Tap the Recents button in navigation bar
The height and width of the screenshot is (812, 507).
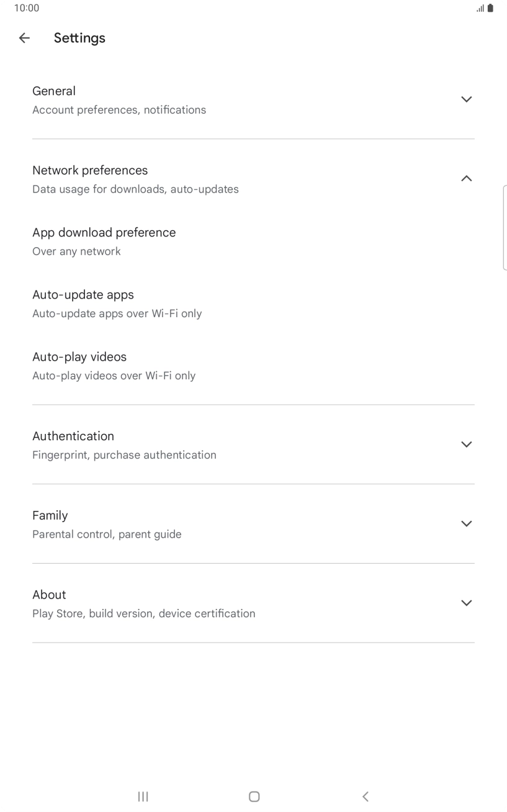pos(143,796)
